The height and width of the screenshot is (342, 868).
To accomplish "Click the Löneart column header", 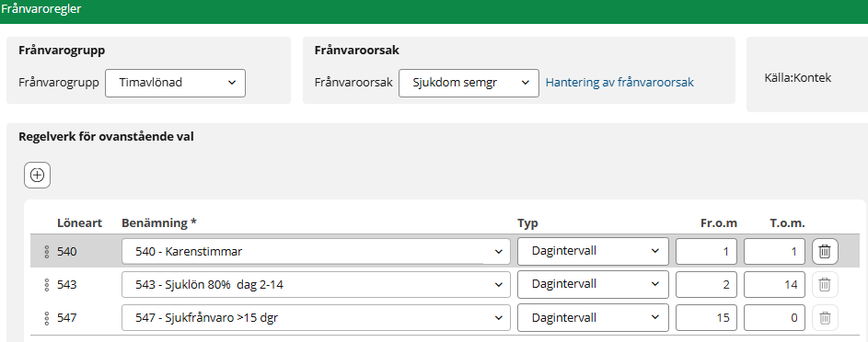I will [x=79, y=222].
